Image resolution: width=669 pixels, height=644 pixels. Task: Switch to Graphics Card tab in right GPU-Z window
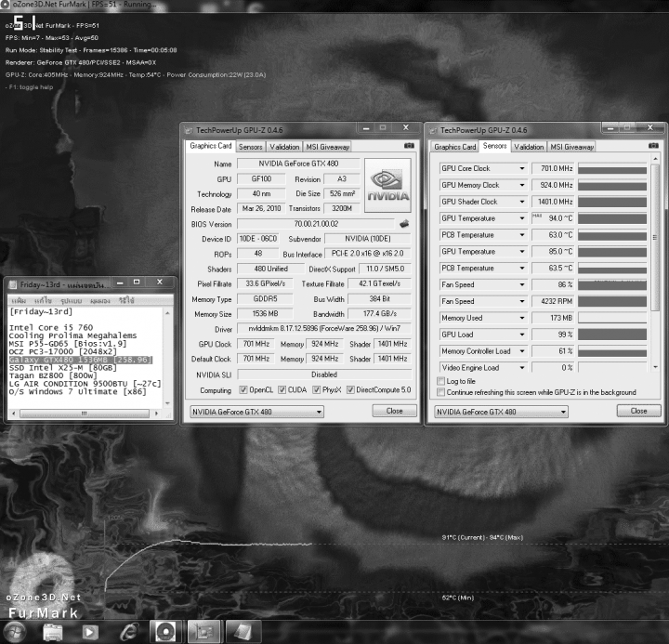(454, 147)
